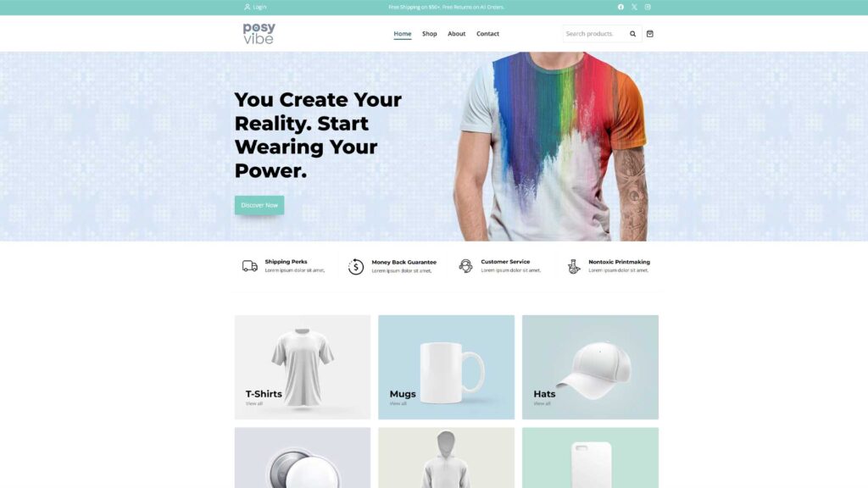Select the Contact menu item
The width and height of the screenshot is (868, 488).
pyautogui.click(x=487, y=34)
